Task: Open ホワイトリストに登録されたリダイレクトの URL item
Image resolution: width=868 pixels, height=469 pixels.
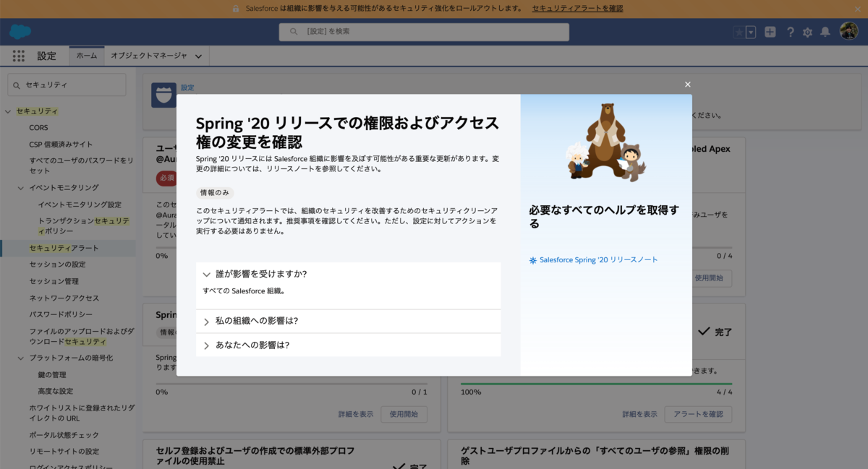Action: point(82,413)
